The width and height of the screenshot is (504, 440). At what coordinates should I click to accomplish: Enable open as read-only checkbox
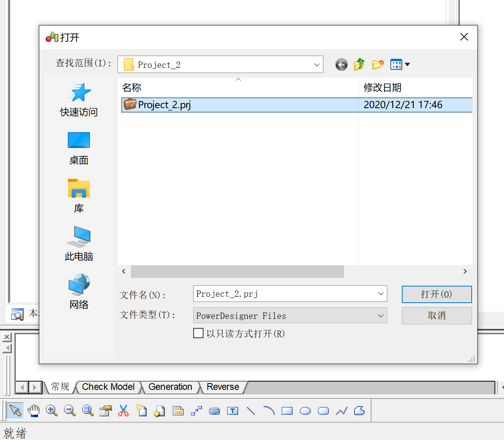198,333
